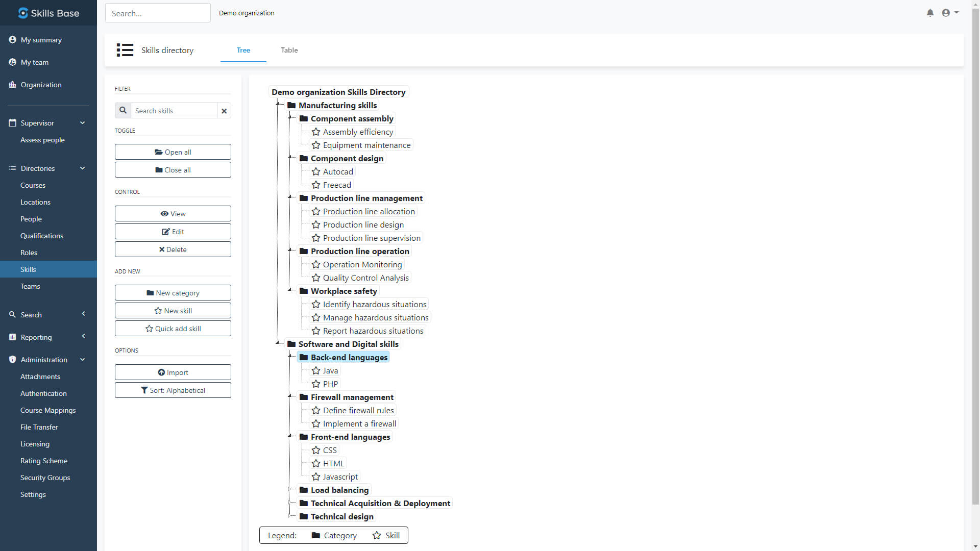Click Sort: Alphabetical to change ordering
The height and width of the screenshot is (551, 980).
tap(173, 390)
